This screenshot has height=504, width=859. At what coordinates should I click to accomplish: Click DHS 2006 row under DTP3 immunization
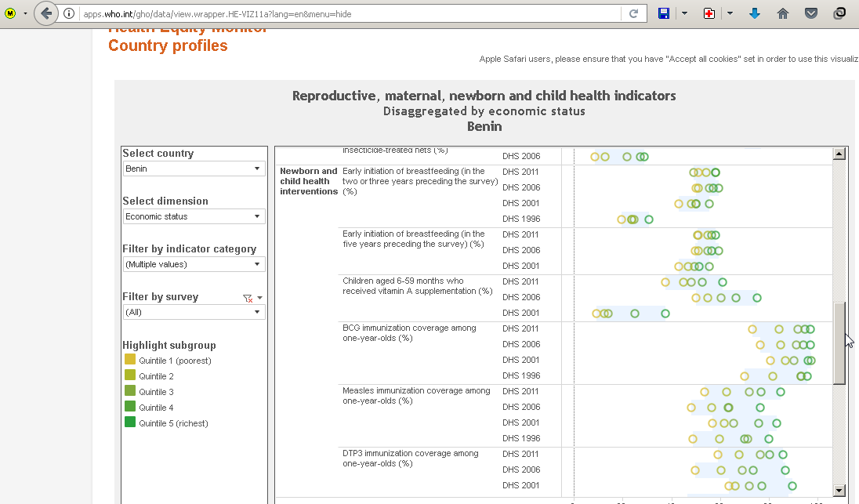click(x=521, y=470)
